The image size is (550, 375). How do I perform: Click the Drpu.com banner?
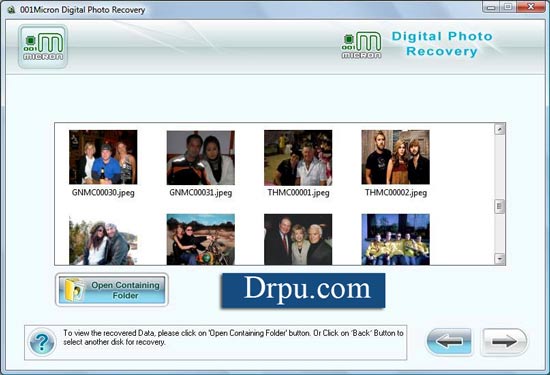[303, 290]
